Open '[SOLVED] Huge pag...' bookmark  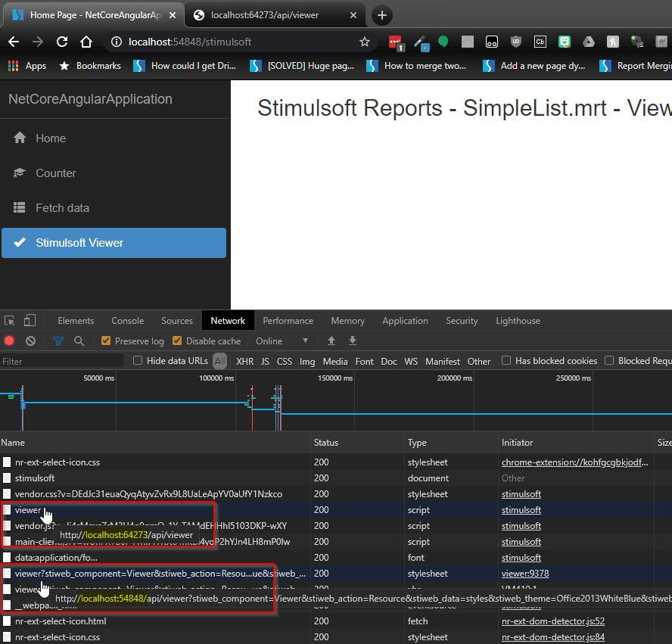coord(303,66)
